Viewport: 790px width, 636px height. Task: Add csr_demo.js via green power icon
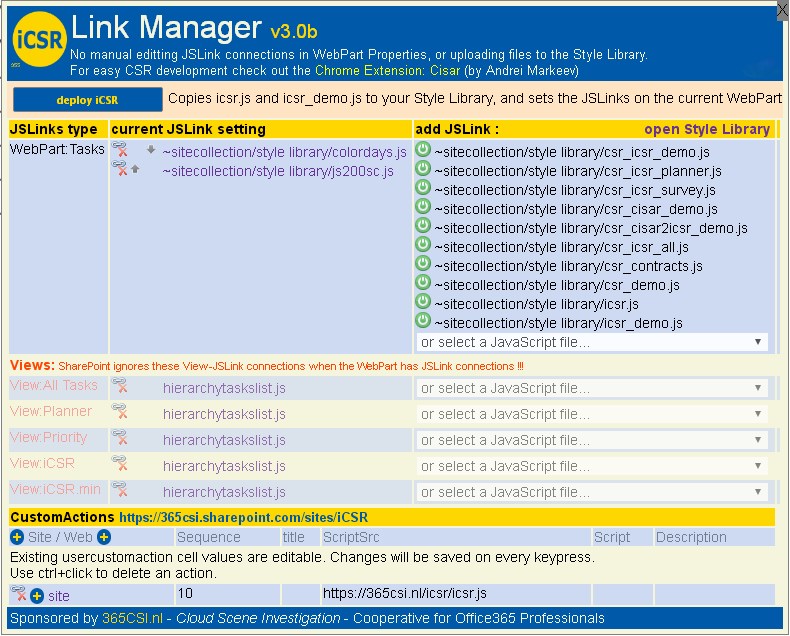(x=423, y=282)
